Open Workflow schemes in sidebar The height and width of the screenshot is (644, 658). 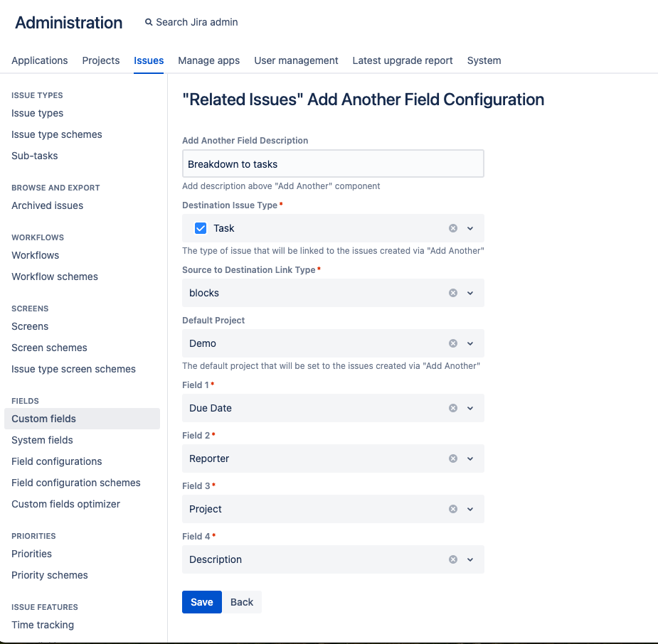point(55,277)
